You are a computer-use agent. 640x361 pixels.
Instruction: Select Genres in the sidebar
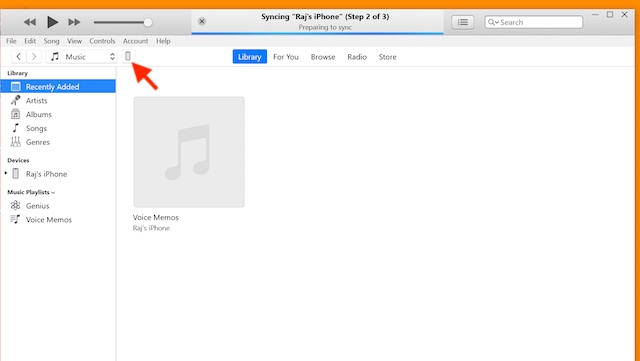[x=58, y=142]
